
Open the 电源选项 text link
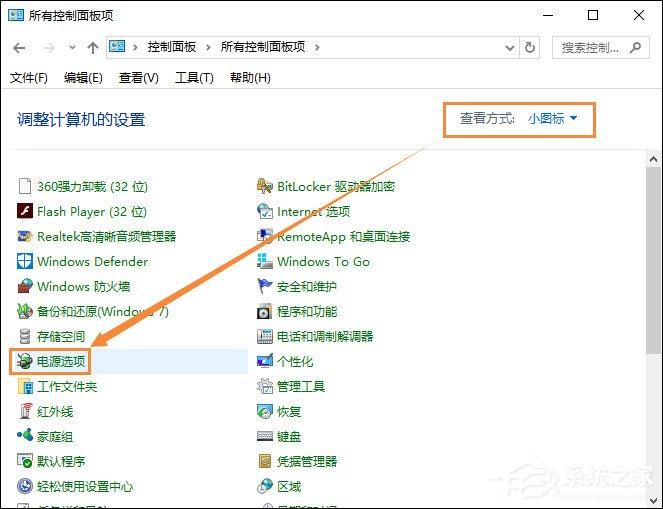(x=61, y=361)
